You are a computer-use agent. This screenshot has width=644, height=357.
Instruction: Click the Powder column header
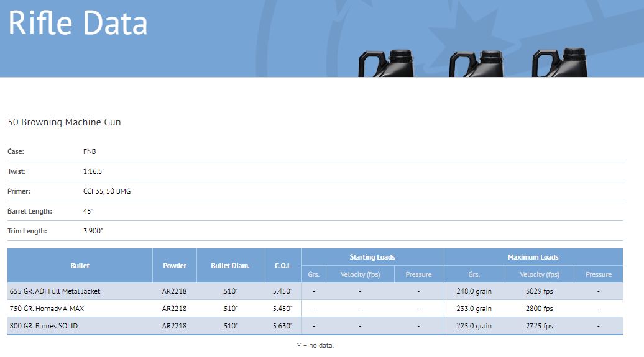point(175,266)
